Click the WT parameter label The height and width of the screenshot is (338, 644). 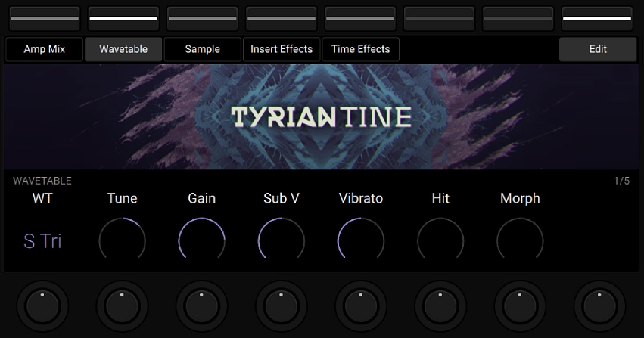coord(42,199)
